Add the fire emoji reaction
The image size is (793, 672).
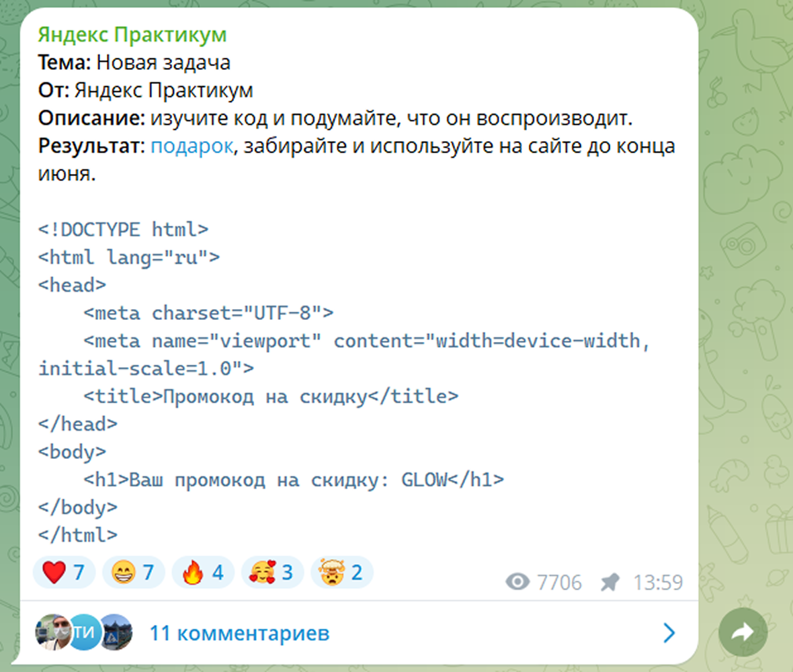coord(203,573)
